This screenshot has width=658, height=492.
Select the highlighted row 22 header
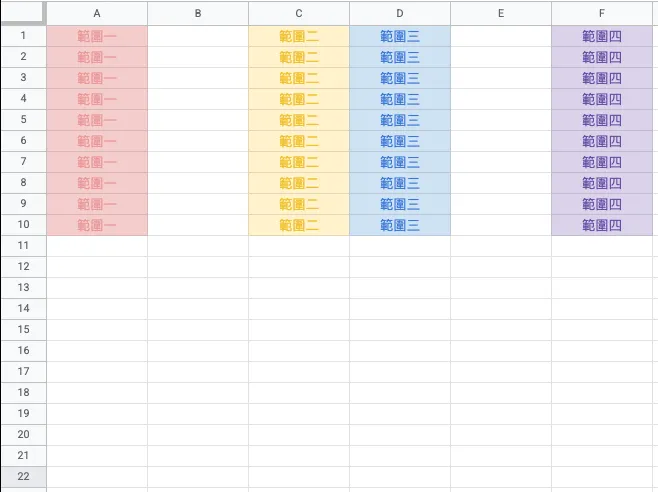coord(23,477)
